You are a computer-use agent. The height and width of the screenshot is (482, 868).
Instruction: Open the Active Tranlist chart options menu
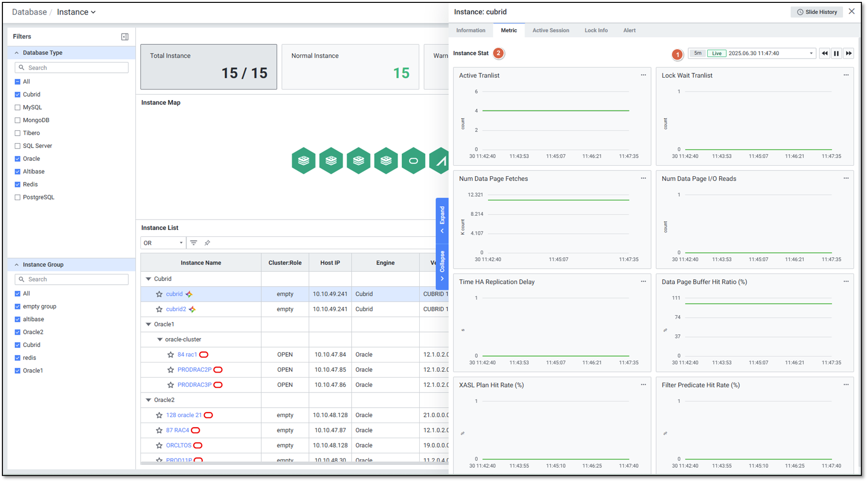click(643, 75)
